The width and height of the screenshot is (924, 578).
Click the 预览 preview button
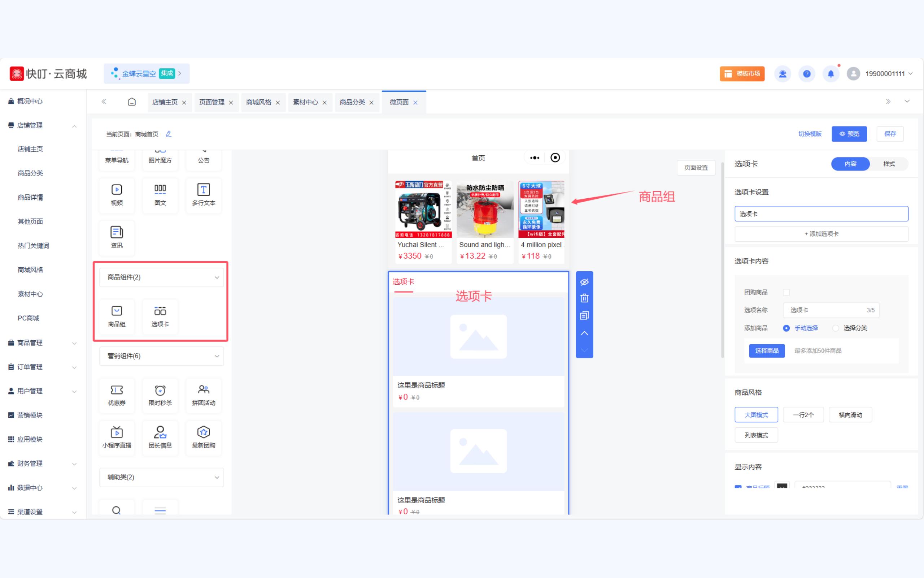849,134
